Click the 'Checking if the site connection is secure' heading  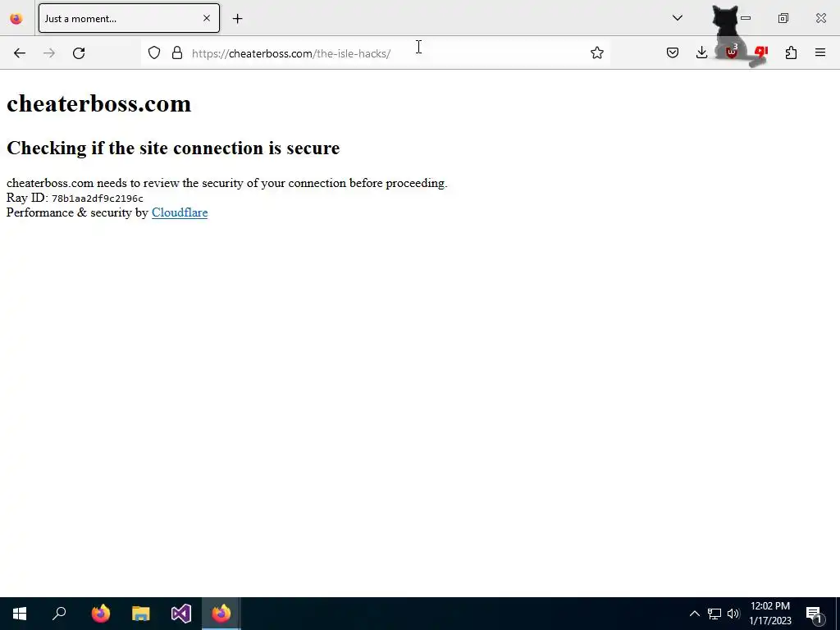click(x=173, y=148)
